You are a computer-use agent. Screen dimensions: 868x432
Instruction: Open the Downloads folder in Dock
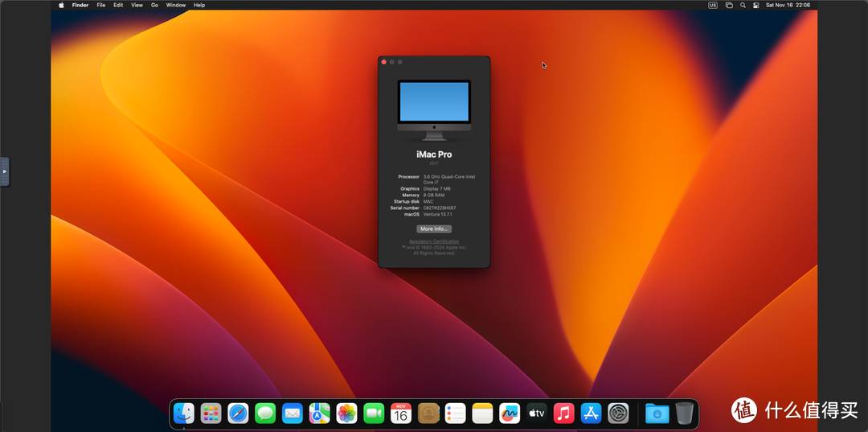coord(657,413)
